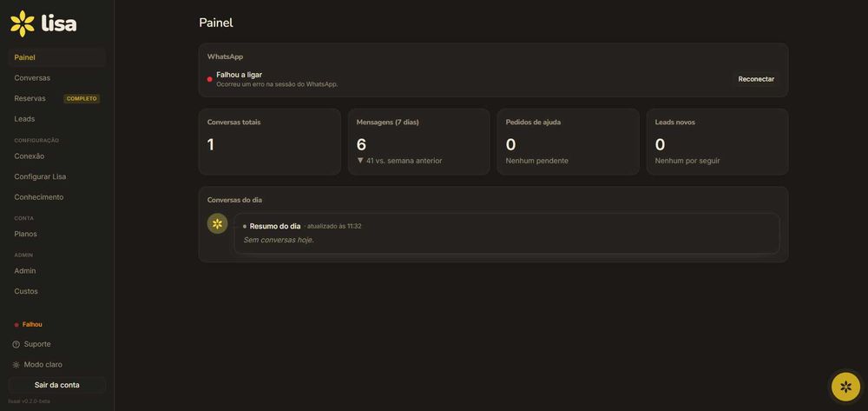Open the Leads novos card

point(718,142)
